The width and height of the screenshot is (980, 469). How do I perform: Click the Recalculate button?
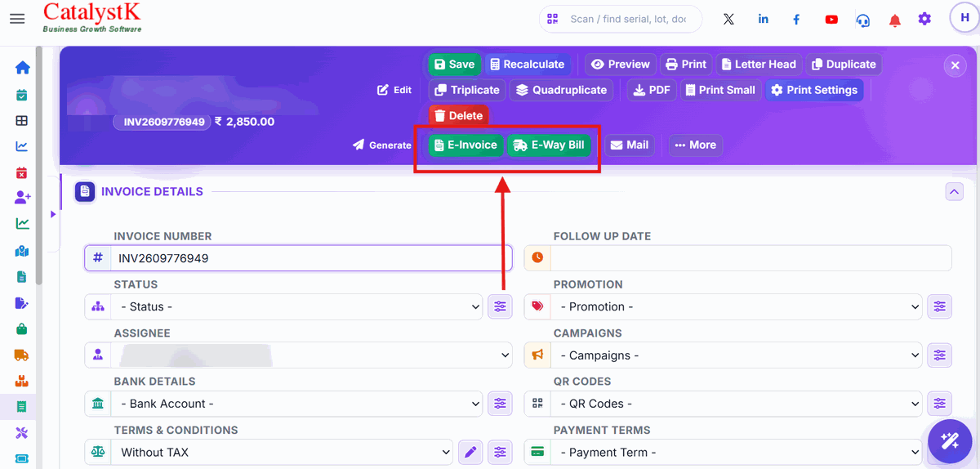[527, 65]
